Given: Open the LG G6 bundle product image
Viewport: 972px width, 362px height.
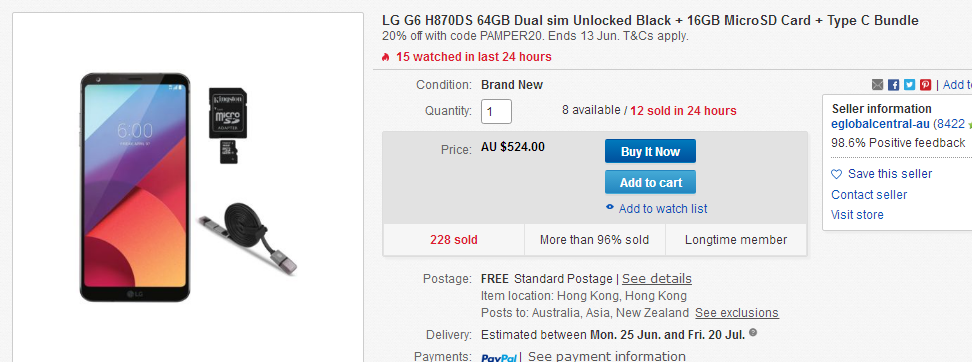Looking at the screenshot, I should 188,187.
